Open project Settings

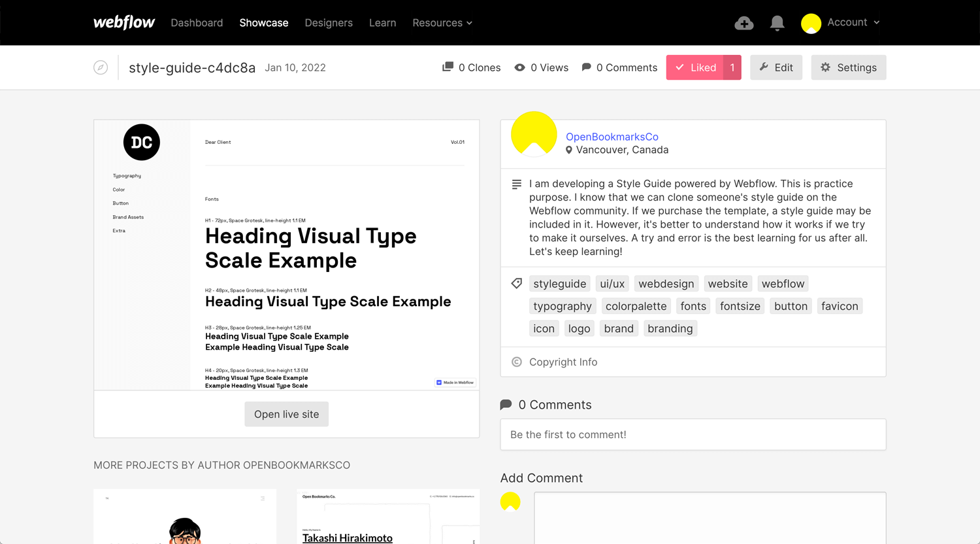click(x=849, y=67)
